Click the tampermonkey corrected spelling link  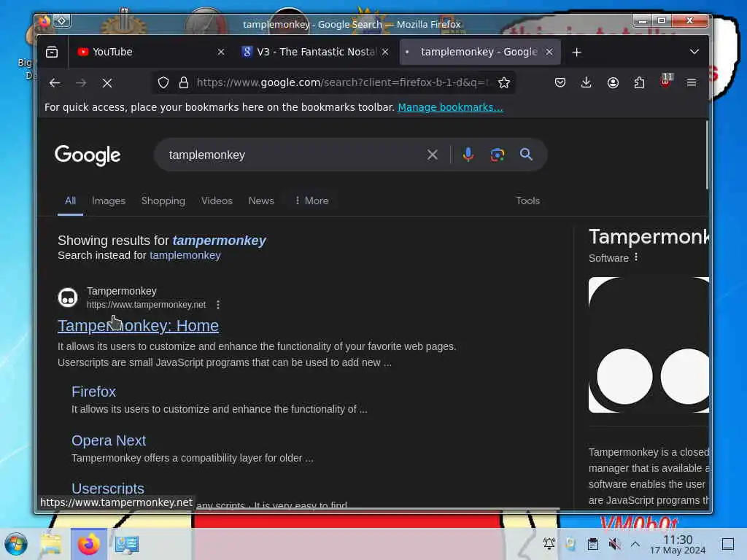[x=219, y=241]
